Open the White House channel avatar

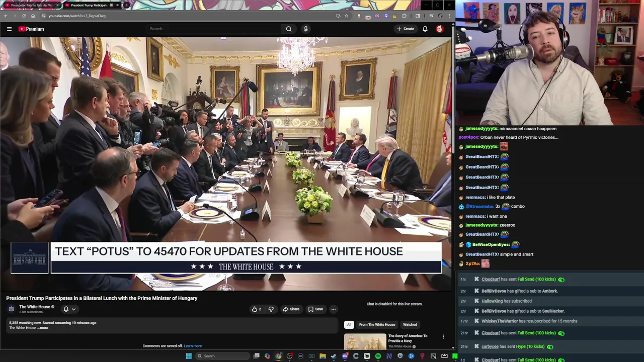(11, 309)
